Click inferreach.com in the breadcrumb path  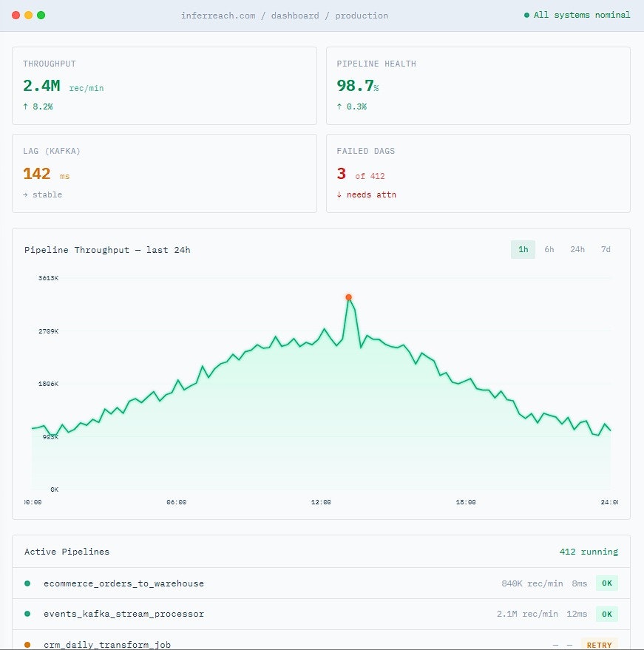pyautogui.click(x=218, y=16)
